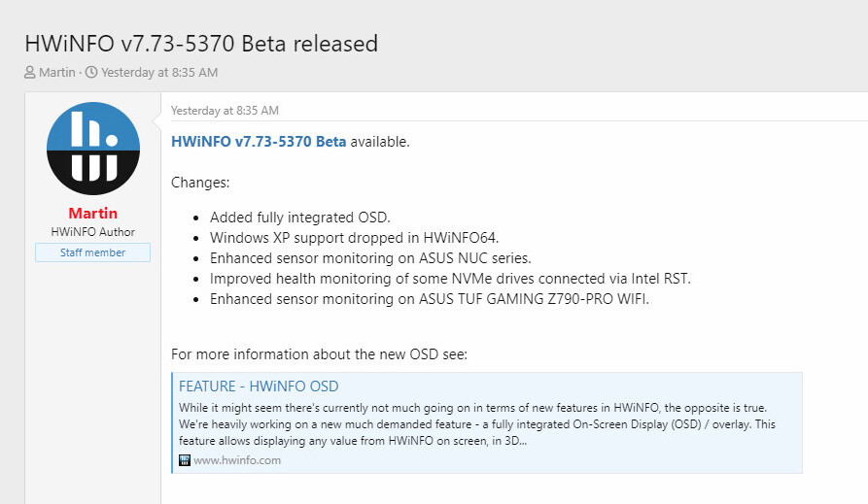Open Martin's red username under the avatar
Viewport: 868px width, 504px height.
93,213
